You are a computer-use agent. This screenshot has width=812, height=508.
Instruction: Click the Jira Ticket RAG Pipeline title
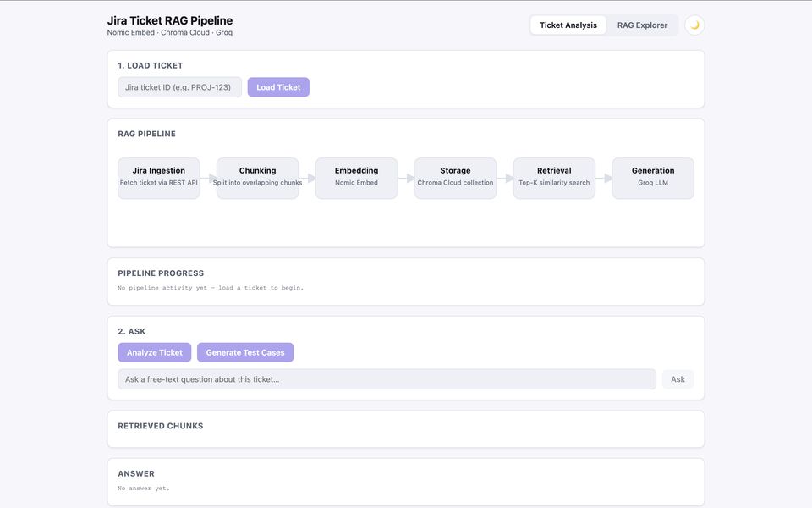(170, 20)
